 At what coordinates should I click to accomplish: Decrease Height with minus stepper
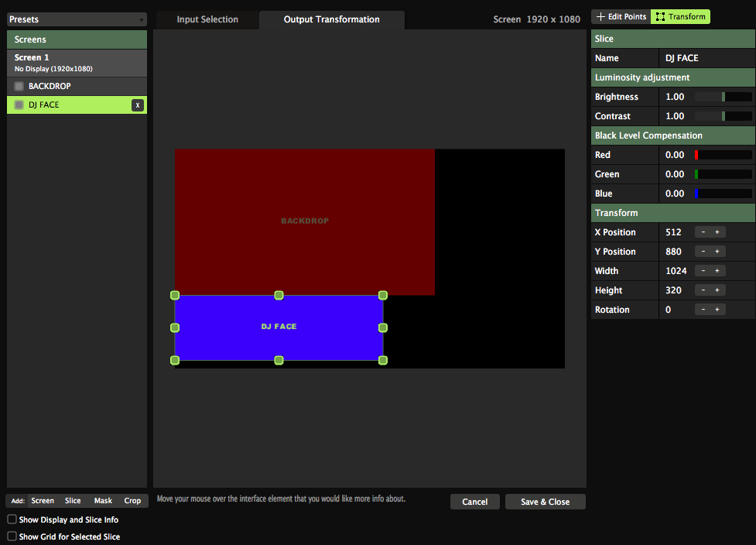pos(703,290)
